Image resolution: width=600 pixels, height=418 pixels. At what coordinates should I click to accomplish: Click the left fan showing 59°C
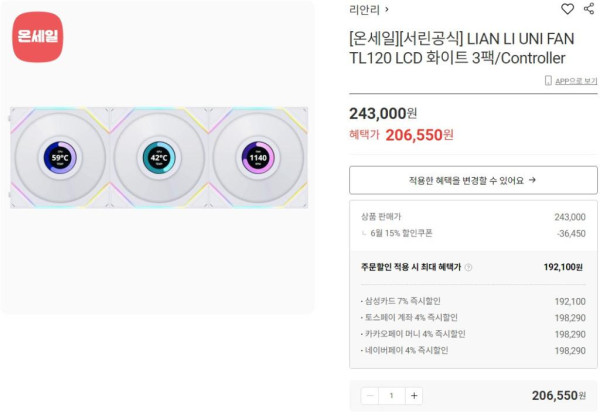point(61,158)
